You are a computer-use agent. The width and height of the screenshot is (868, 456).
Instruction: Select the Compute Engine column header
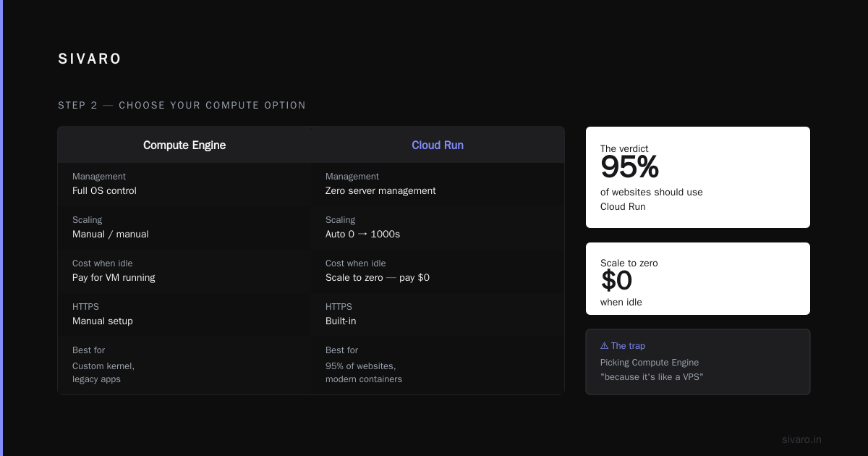coord(184,145)
